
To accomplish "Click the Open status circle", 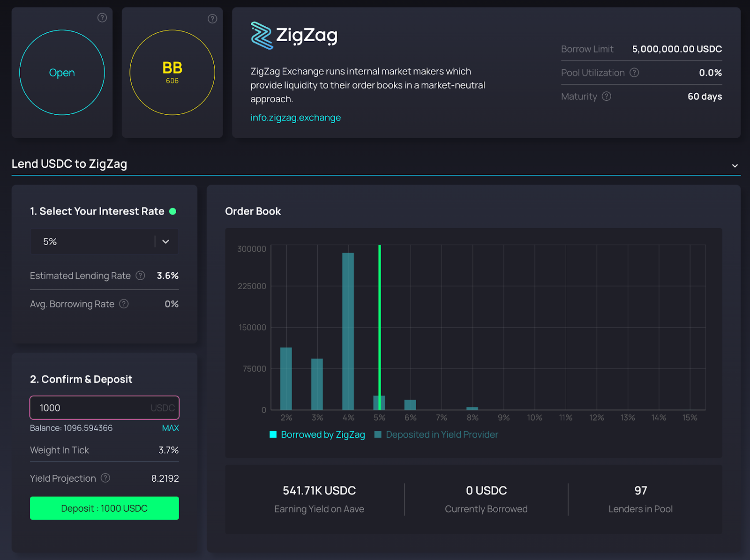I will pyautogui.click(x=62, y=73).
